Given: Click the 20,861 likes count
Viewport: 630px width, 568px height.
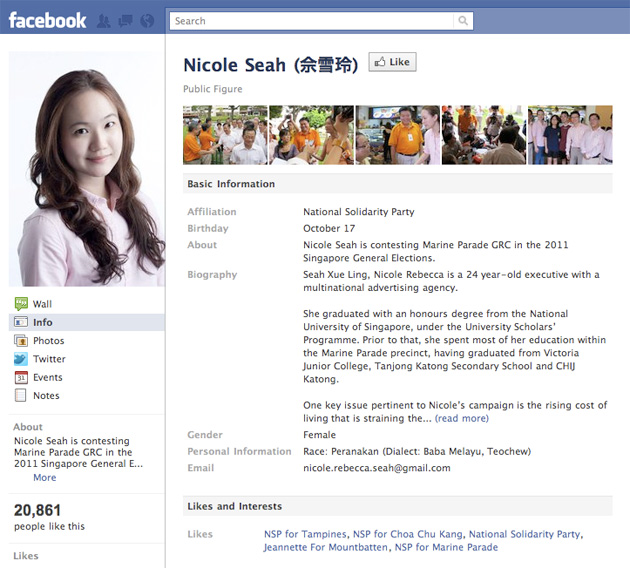Looking at the screenshot, I should [37, 511].
